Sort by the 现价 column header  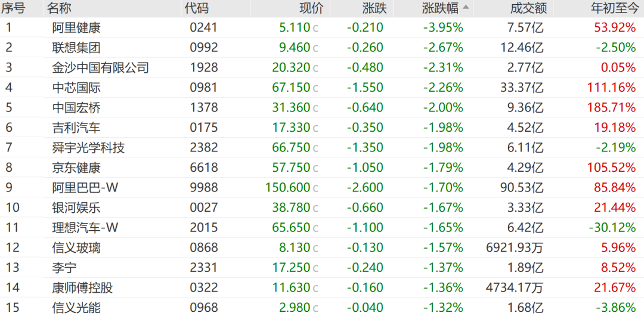tap(311, 8)
